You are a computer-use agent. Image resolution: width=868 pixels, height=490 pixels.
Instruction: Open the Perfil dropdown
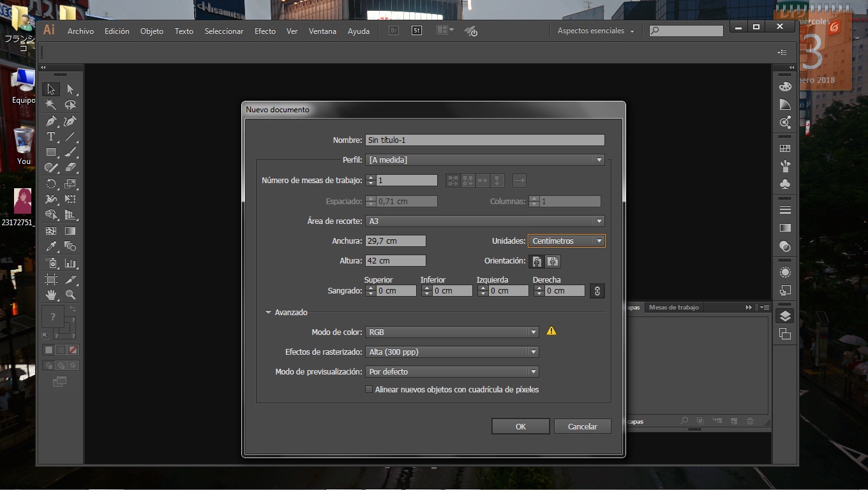point(485,160)
